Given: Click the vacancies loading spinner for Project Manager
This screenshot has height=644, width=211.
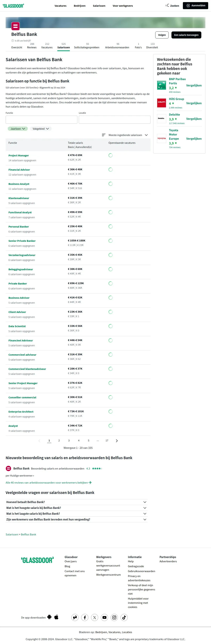Looking at the screenshot, I should pos(110,156).
